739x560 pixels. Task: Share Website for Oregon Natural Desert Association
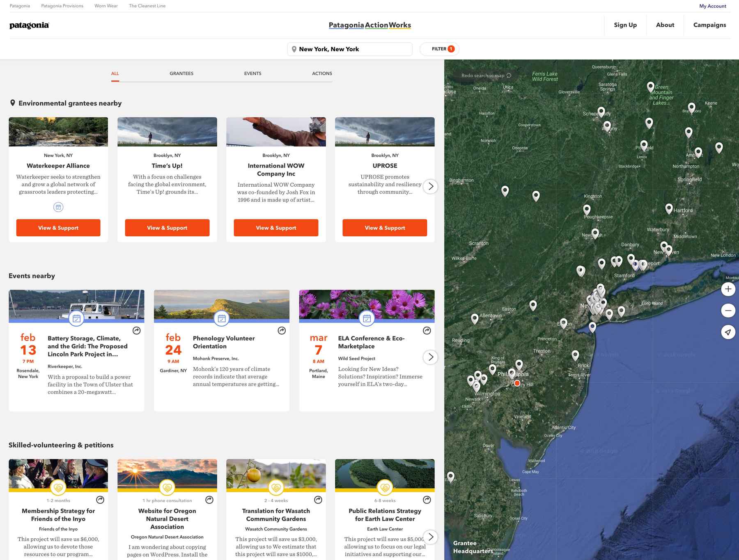click(x=209, y=500)
